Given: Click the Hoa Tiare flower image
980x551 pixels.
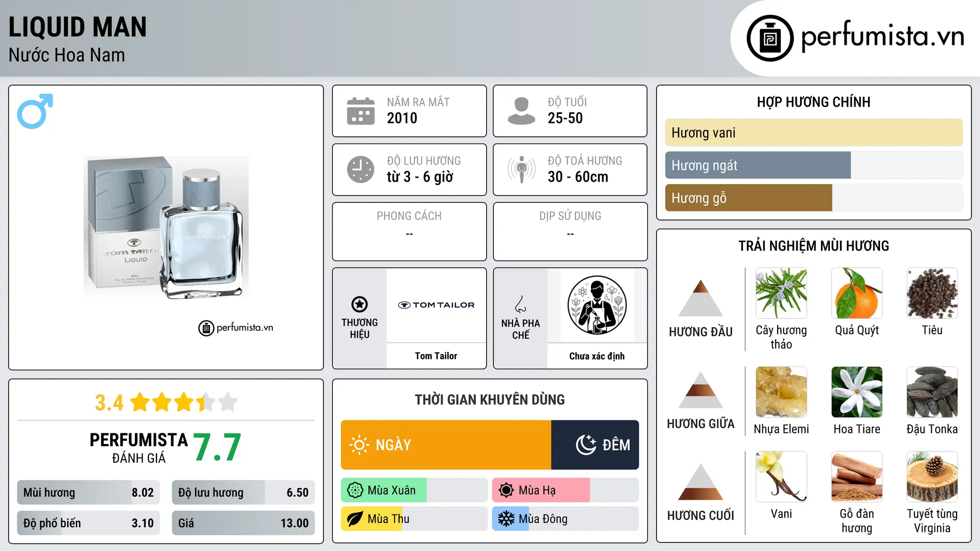Looking at the screenshot, I should (857, 392).
